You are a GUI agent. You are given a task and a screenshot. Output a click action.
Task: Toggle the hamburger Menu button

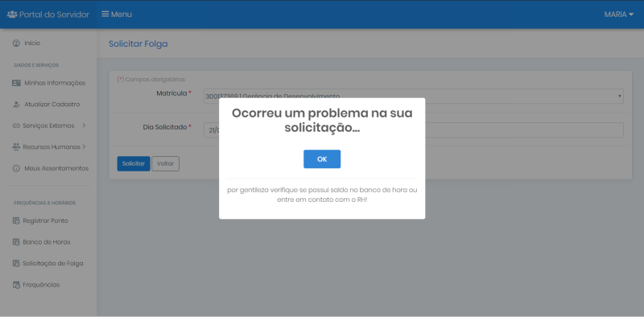[x=117, y=14]
